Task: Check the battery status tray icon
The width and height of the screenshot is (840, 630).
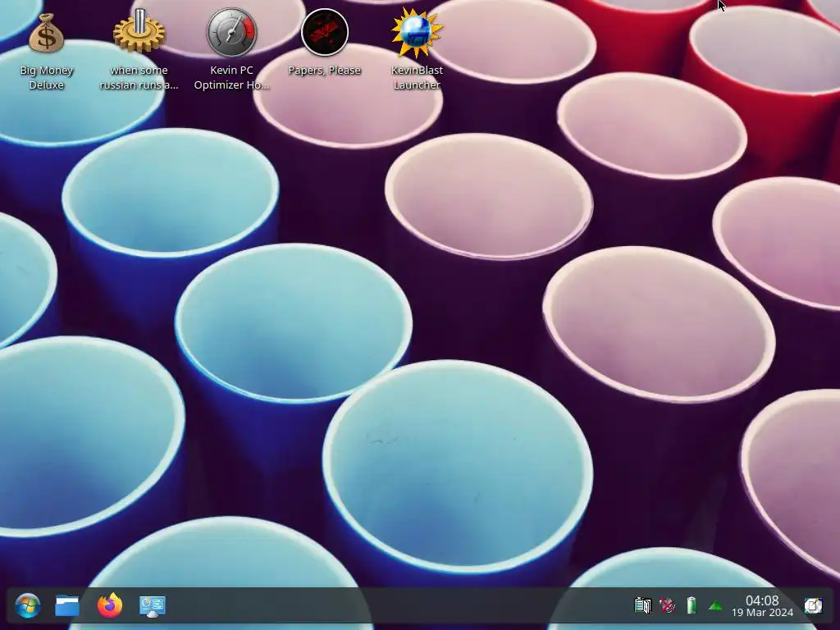Action: (691, 605)
